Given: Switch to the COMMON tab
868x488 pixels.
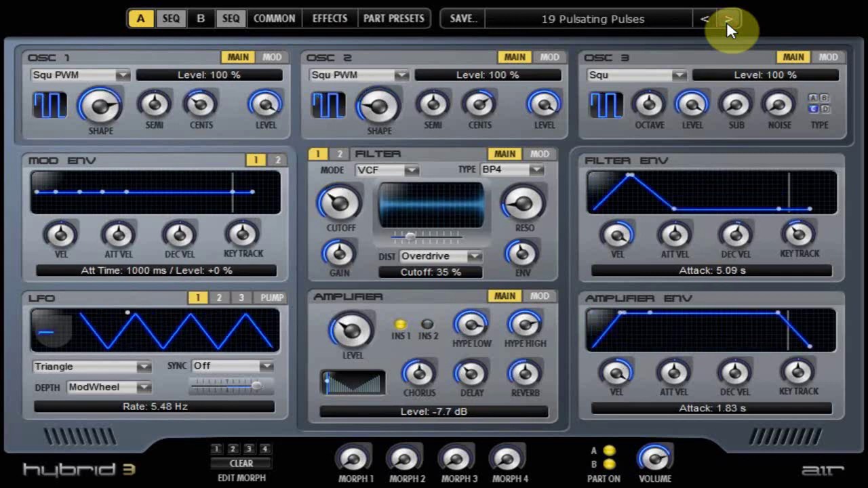Looking at the screenshot, I should (x=274, y=18).
